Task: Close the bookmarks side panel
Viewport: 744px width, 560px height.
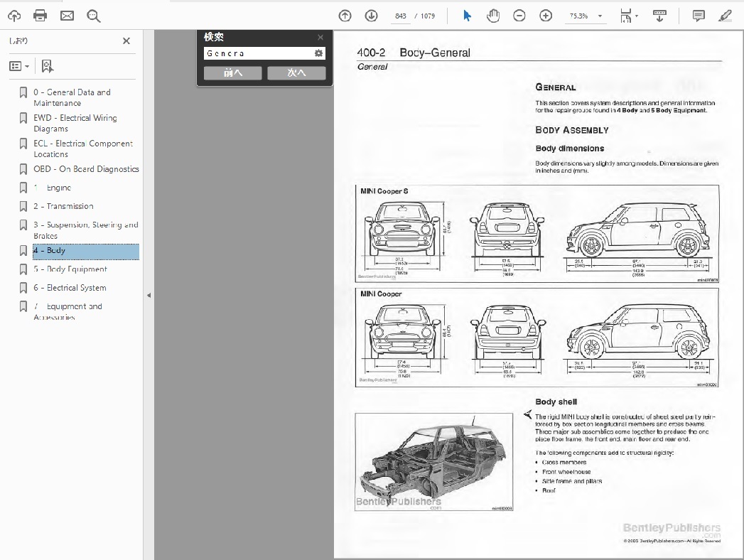Action: [x=126, y=41]
